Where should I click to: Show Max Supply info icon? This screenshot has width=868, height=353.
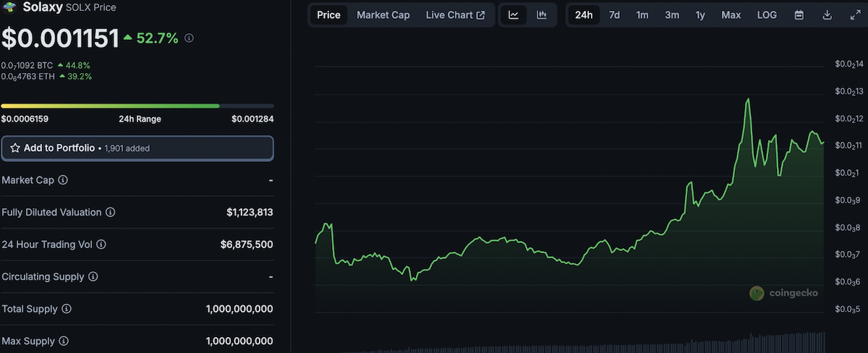(x=64, y=341)
